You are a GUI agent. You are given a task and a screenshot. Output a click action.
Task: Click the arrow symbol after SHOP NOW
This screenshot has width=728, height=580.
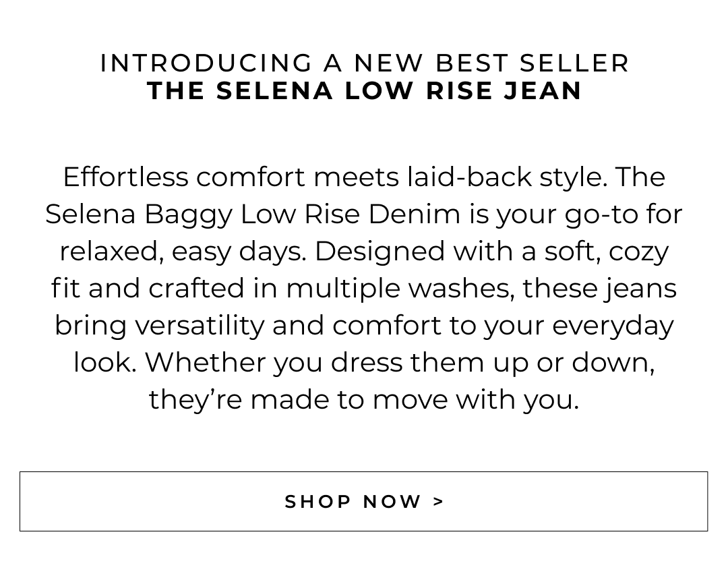tap(439, 502)
